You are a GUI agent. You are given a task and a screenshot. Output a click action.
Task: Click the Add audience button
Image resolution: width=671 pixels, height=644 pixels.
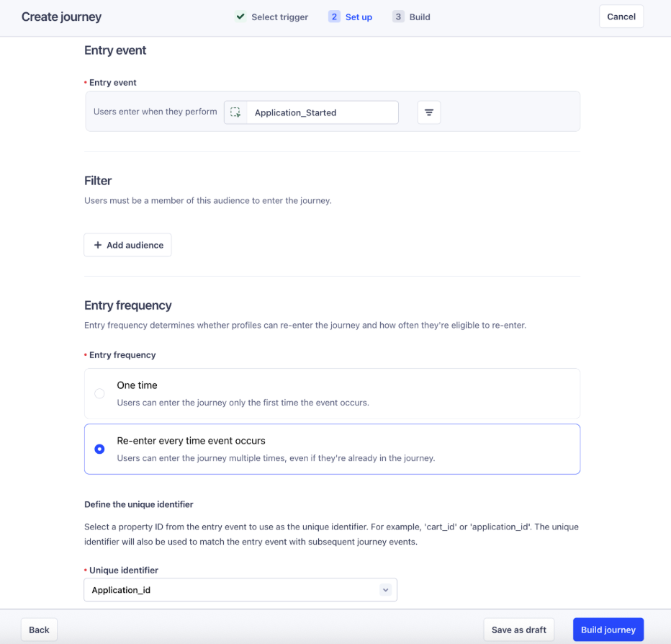[128, 245]
